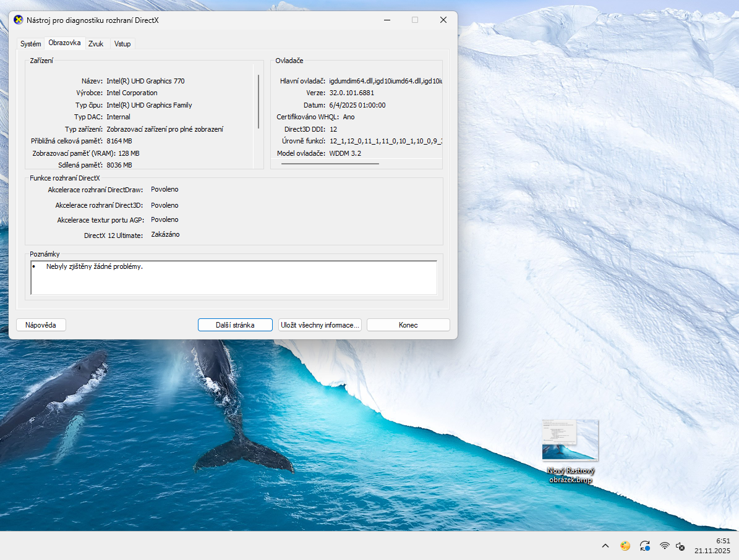Exit the tool with the Konec button
This screenshot has height=560, width=739.
click(x=408, y=325)
